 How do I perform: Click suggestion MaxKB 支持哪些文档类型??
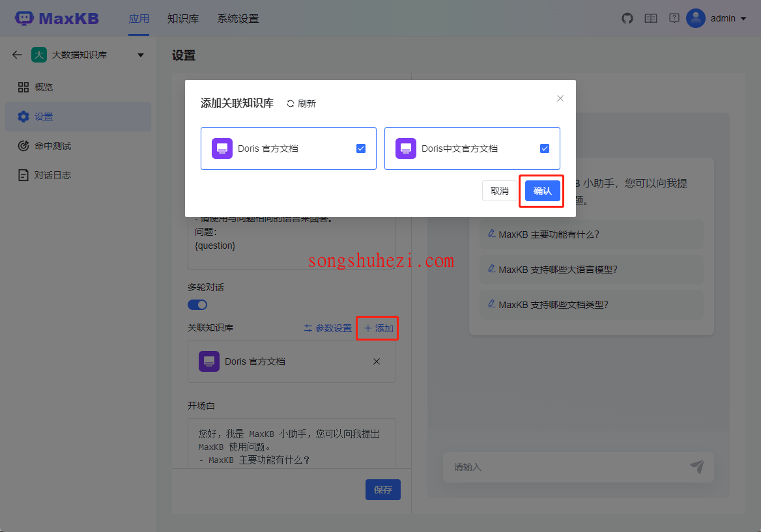[592, 305]
